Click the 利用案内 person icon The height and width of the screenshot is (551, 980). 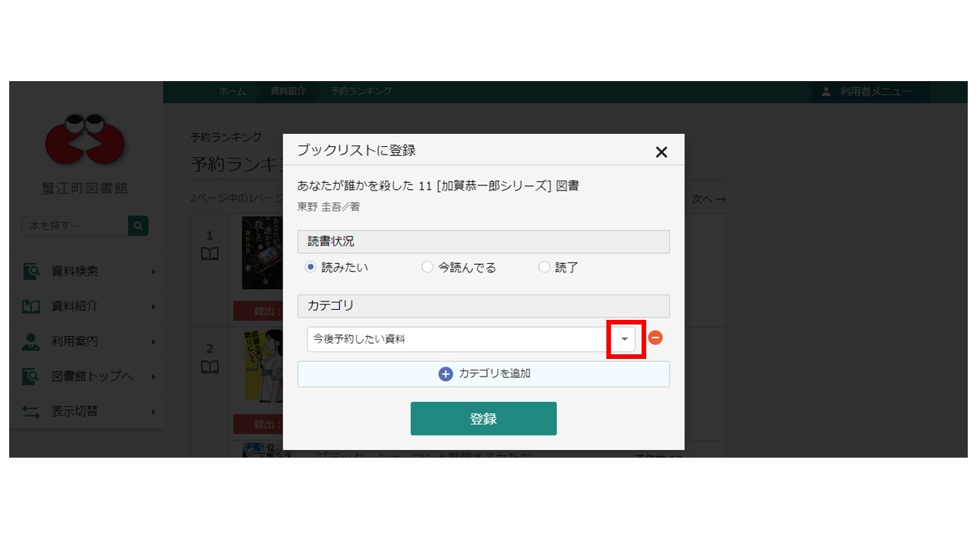pos(31,341)
